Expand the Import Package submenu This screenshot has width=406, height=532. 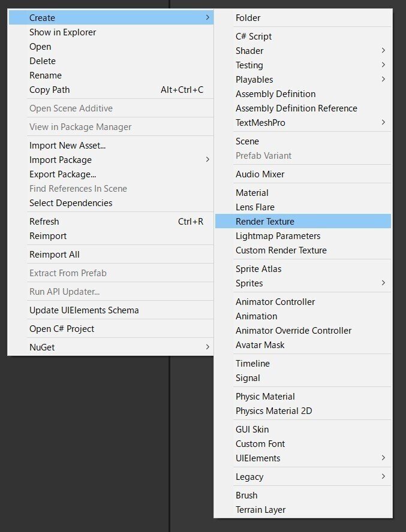click(x=111, y=159)
